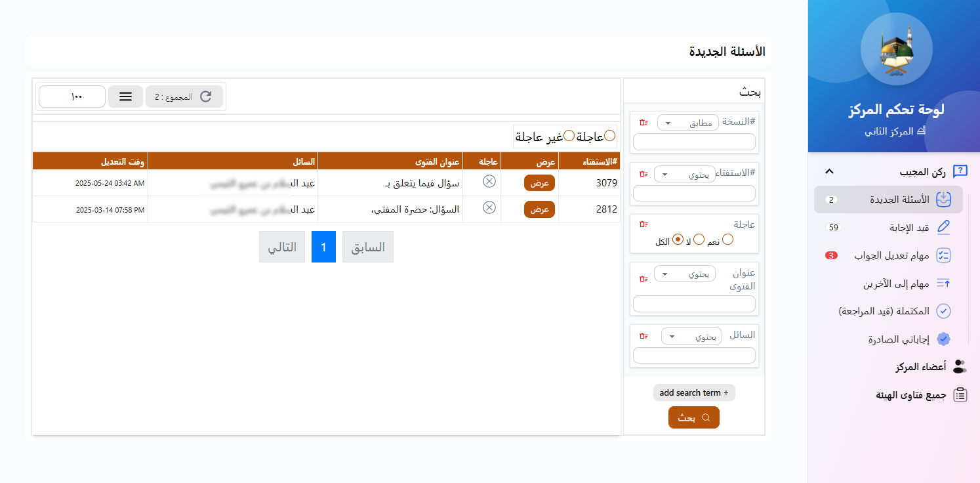Click the hamburger list icon near the counter
This screenshot has width=980, height=483.
pyautogui.click(x=125, y=96)
